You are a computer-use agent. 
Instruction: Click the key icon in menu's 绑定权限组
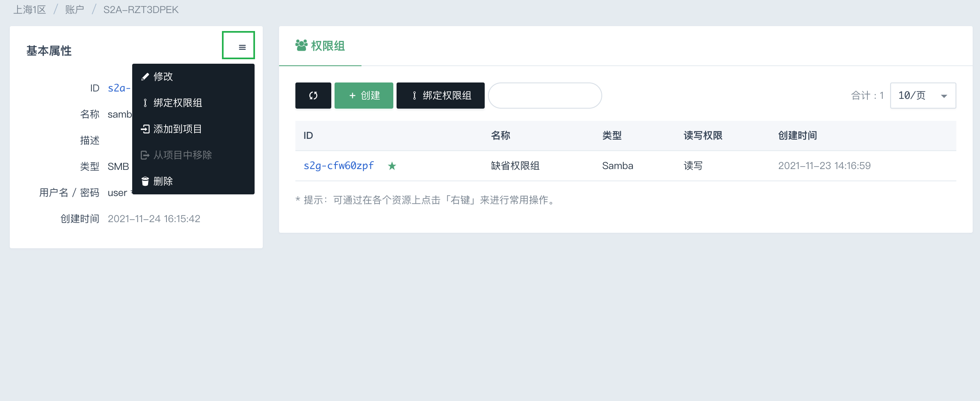click(x=145, y=103)
